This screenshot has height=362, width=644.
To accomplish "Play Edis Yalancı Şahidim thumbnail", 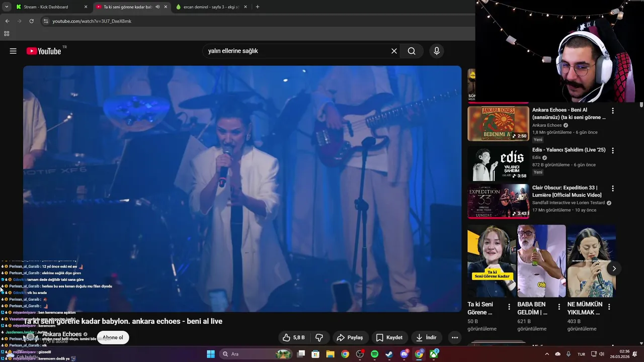I will (498, 163).
